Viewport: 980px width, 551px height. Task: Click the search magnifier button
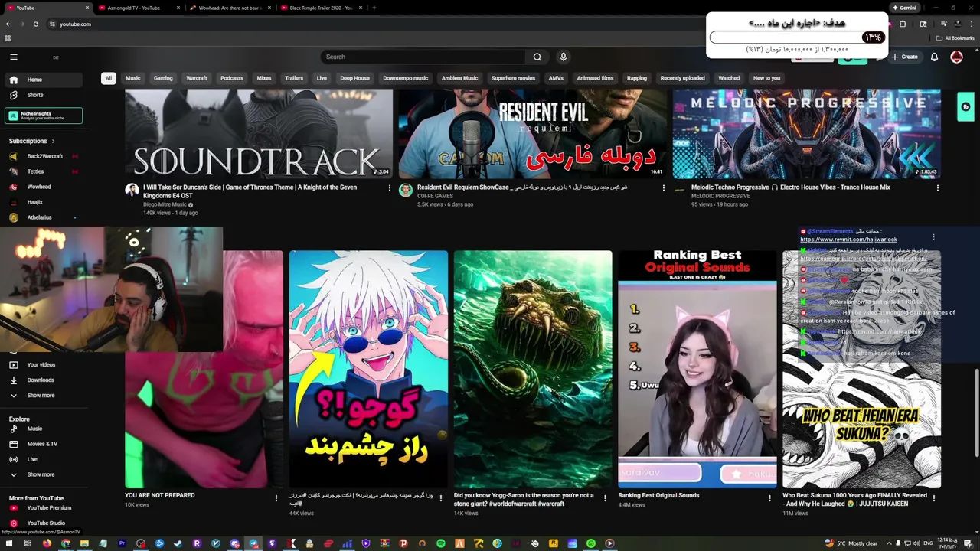click(x=537, y=57)
